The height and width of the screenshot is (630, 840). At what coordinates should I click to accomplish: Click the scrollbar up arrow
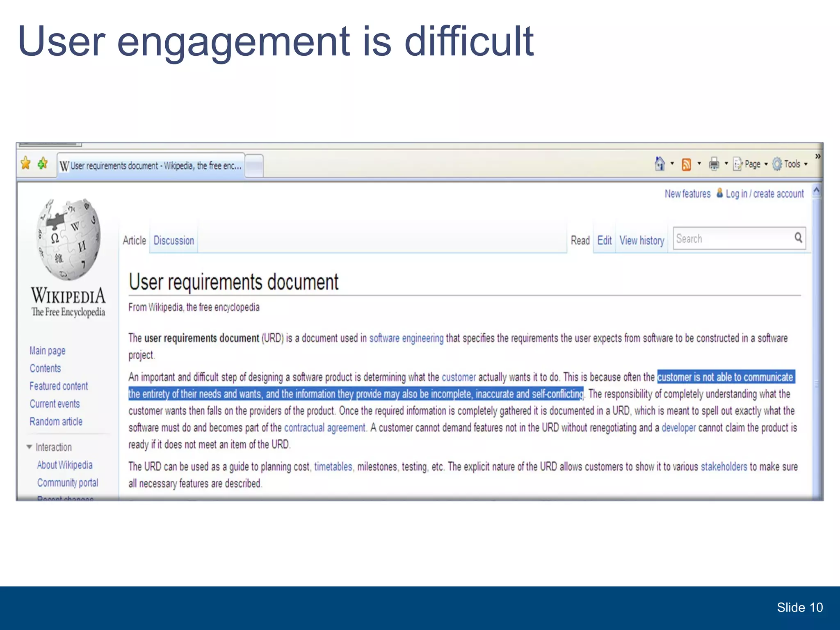[x=817, y=190]
